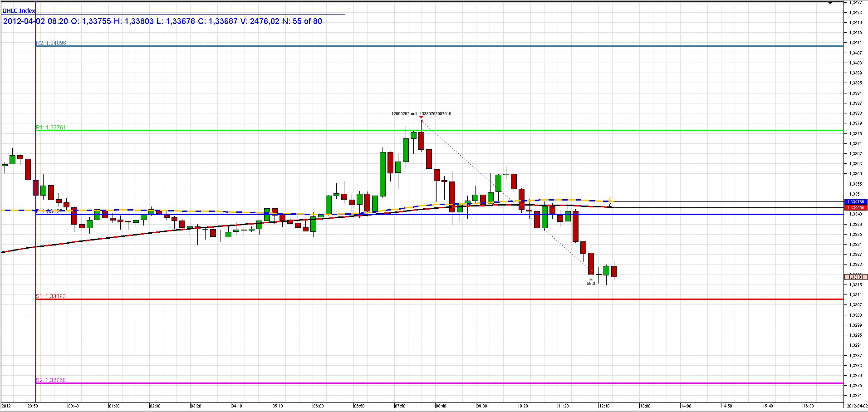Select the red S1: 1,33093 support label
This screenshot has width=868, height=412.
coord(51,296)
